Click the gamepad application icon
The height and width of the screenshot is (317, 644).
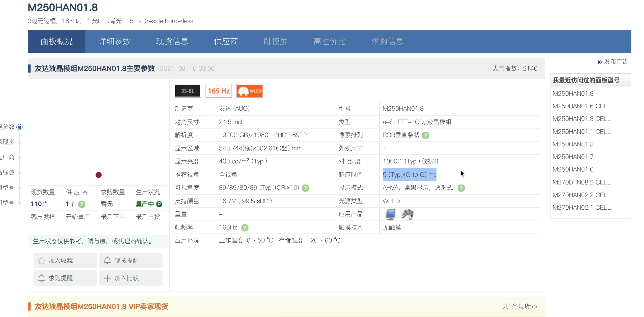point(408,214)
